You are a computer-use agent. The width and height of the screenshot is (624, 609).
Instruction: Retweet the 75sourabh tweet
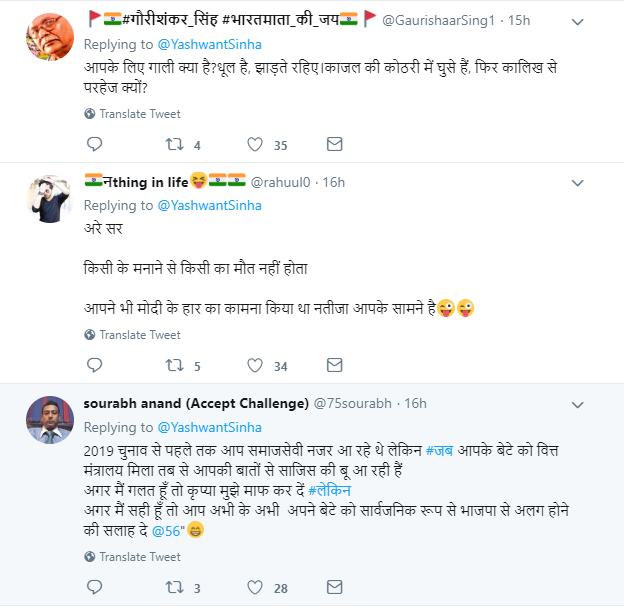(x=174, y=588)
